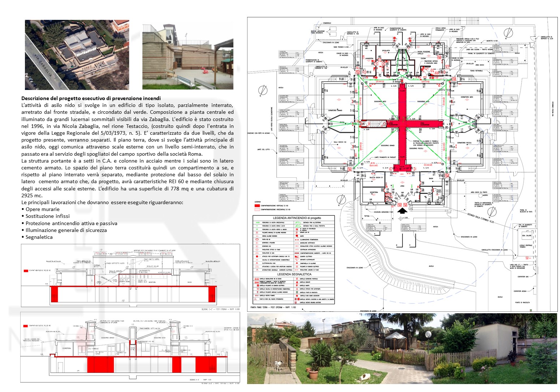Screen dimensions: 560x392
Task: Click the 'Sala Giochi 02' room label
Action: pos(340,142)
